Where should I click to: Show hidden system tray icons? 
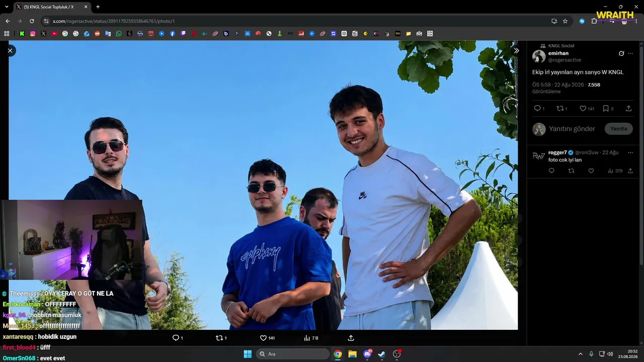(580, 354)
